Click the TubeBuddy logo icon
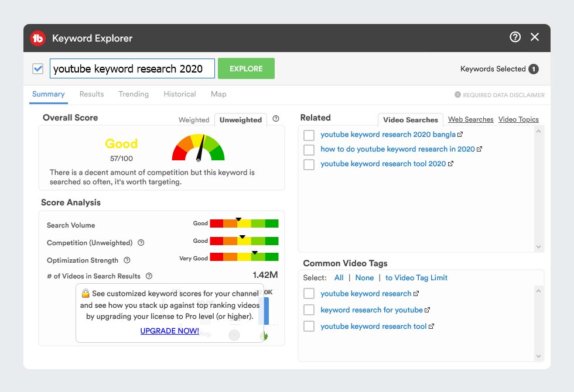 (x=37, y=38)
